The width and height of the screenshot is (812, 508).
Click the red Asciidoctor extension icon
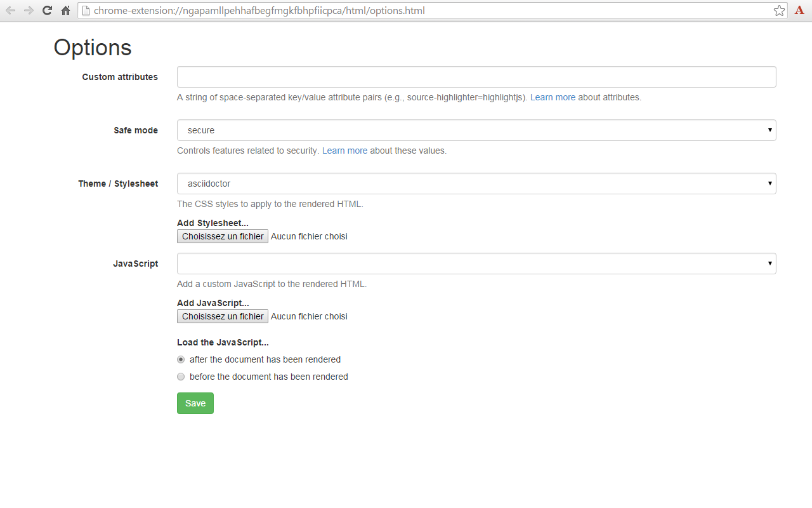tap(799, 10)
